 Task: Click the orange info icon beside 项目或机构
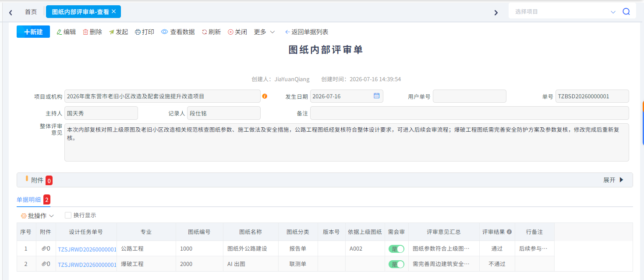pos(265,96)
